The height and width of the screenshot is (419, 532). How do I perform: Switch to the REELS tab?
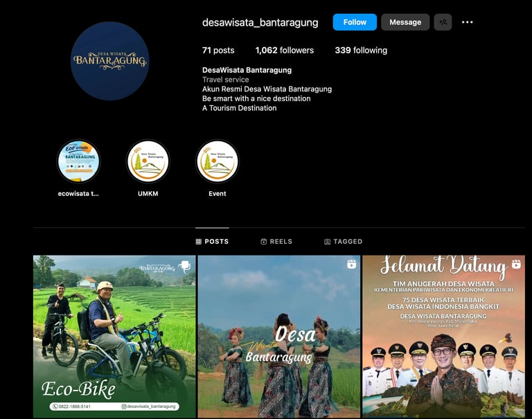point(276,242)
